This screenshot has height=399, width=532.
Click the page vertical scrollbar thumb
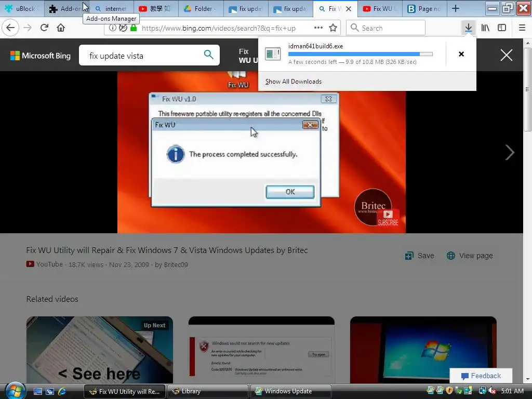pyautogui.click(x=527, y=89)
